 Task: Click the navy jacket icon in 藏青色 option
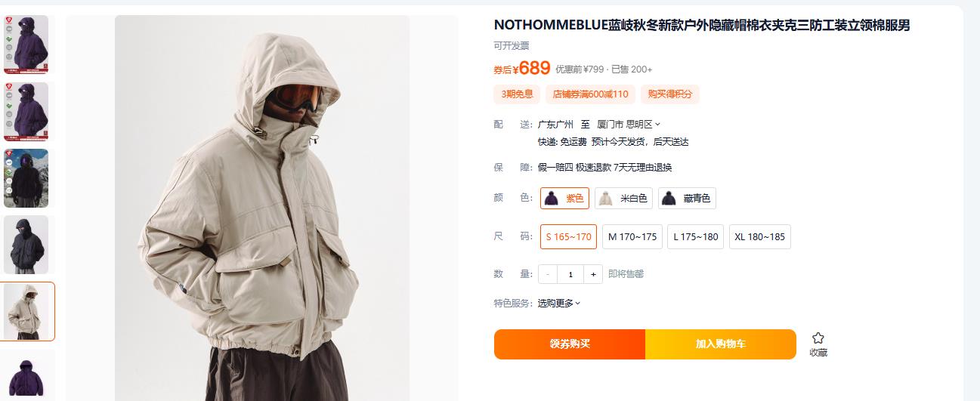click(x=669, y=199)
